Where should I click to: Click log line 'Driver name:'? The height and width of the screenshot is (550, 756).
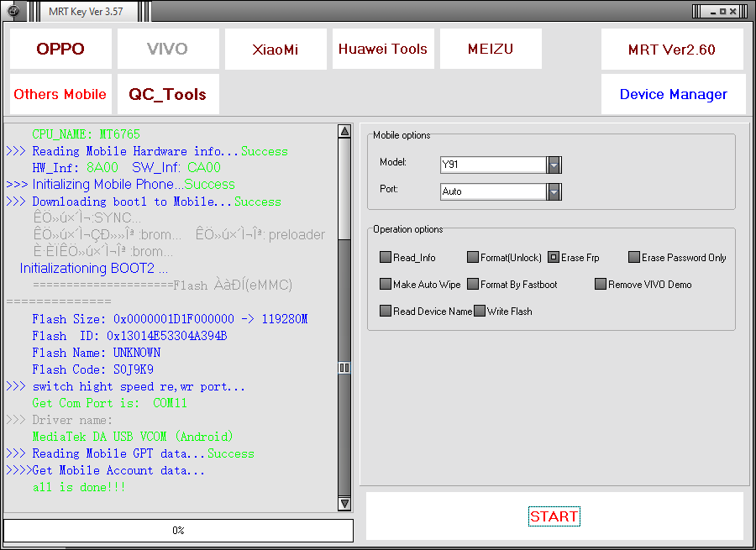click(x=60, y=420)
